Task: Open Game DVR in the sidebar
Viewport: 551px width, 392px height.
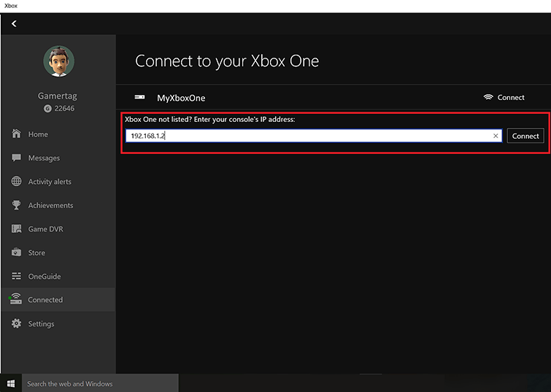Action: pos(46,229)
